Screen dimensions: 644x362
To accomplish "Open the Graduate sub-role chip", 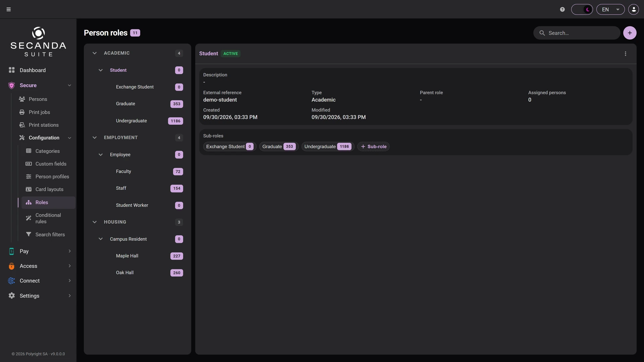I will [279, 147].
